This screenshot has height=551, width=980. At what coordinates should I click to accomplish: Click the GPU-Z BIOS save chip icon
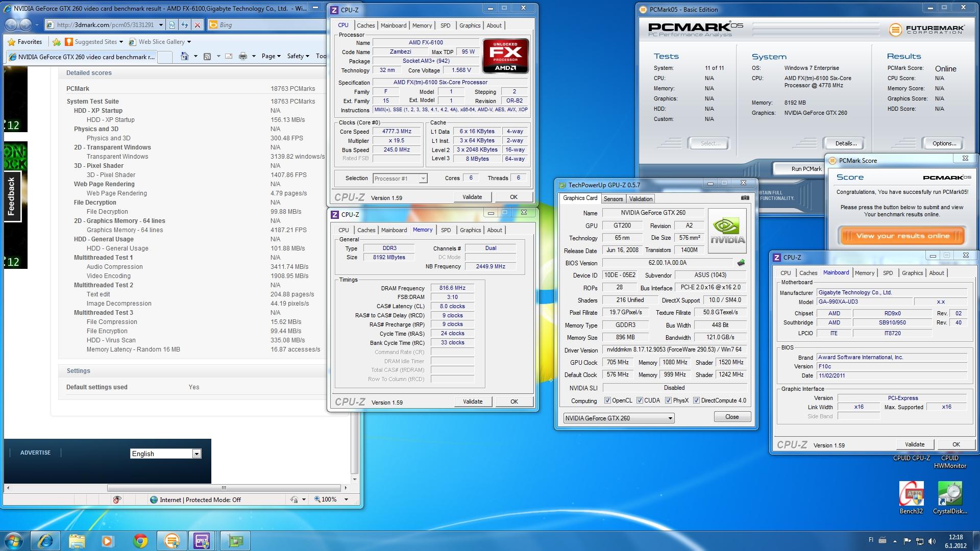coord(741,263)
